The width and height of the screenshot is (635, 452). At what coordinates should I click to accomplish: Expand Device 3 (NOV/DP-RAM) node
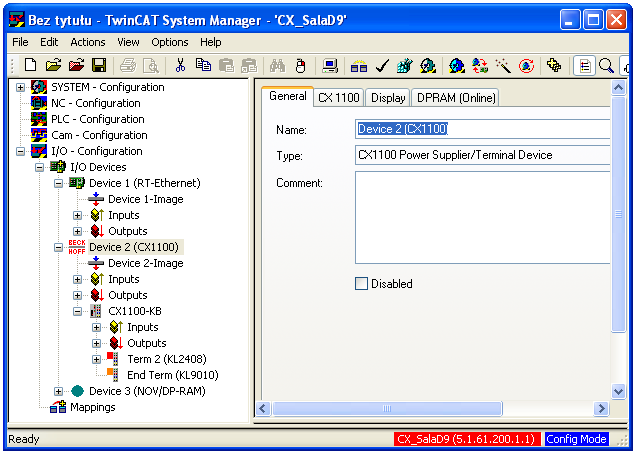pyautogui.click(x=58, y=391)
